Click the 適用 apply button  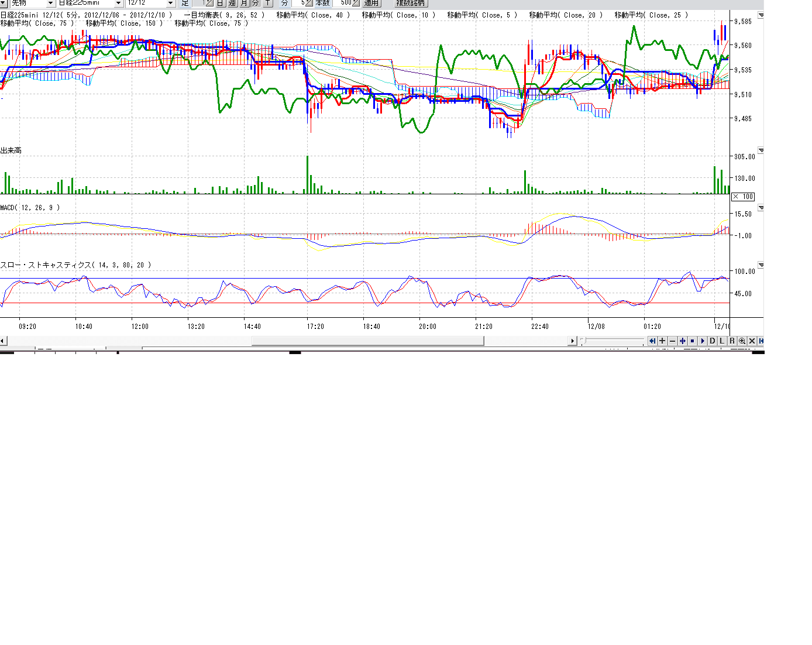point(371,4)
